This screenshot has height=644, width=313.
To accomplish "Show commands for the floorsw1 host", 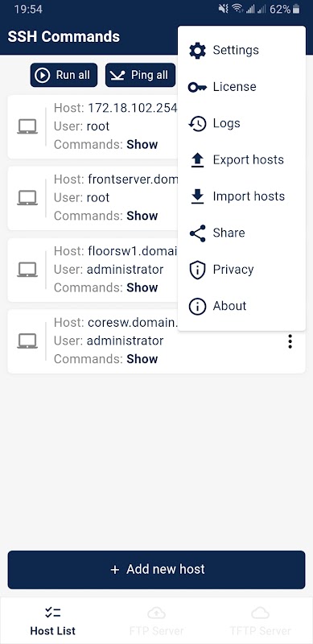I will tap(142, 287).
